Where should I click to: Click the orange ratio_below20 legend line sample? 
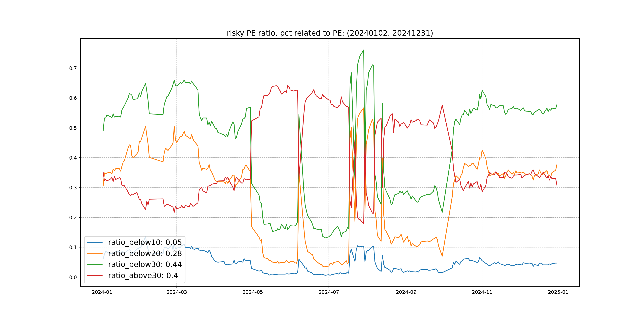pos(94,253)
